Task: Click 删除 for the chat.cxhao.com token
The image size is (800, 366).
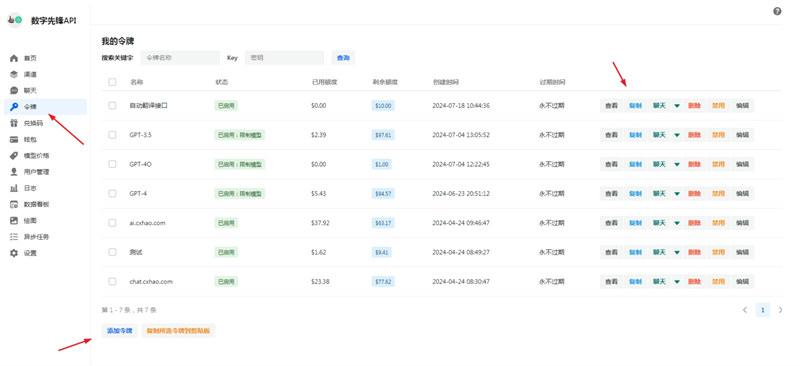Action: (x=694, y=281)
